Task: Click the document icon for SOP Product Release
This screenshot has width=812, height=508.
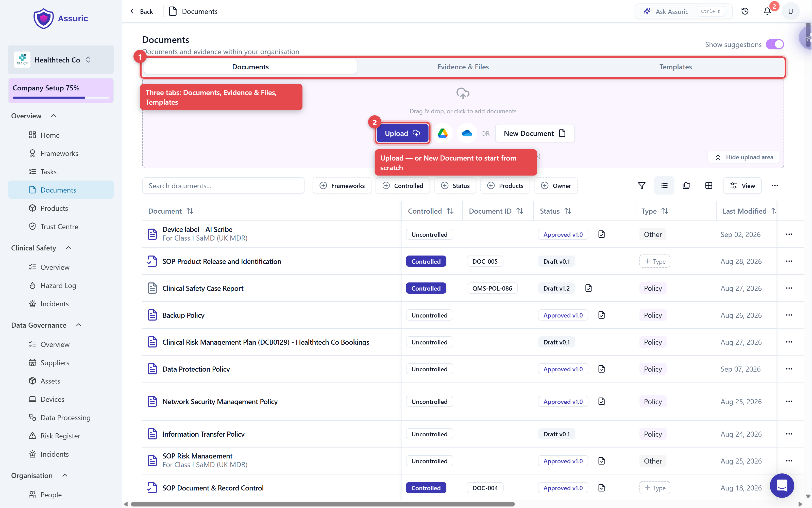Action: [152, 261]
